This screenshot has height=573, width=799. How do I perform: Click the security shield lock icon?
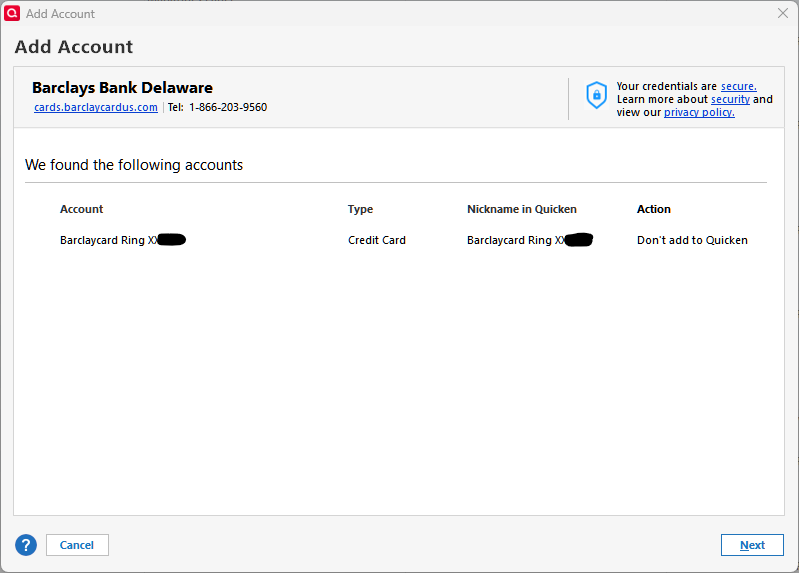(596, 95)
